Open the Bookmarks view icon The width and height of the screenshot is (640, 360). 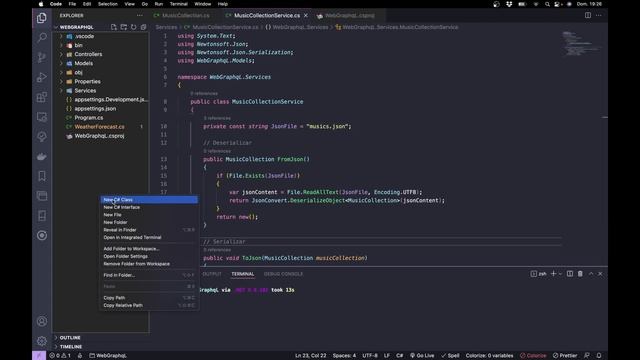pyautogui.click(x=42, y=176)
